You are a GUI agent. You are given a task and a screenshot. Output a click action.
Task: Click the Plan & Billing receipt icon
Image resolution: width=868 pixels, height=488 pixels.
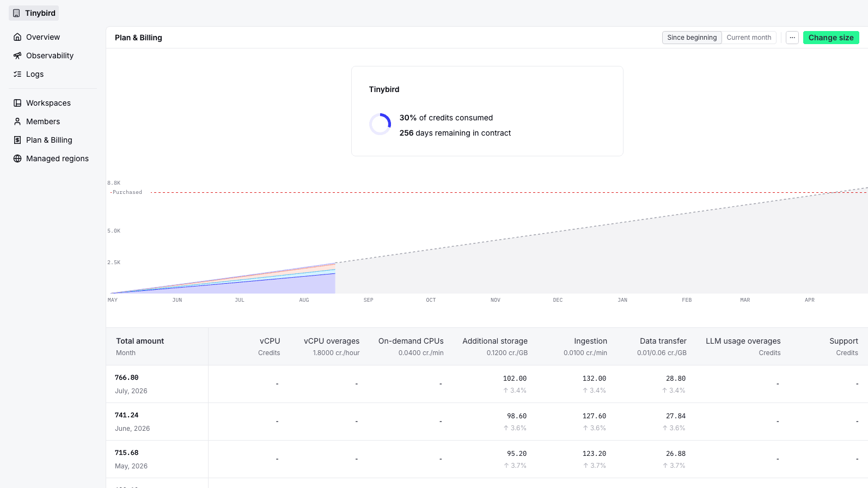coord(17,140)
